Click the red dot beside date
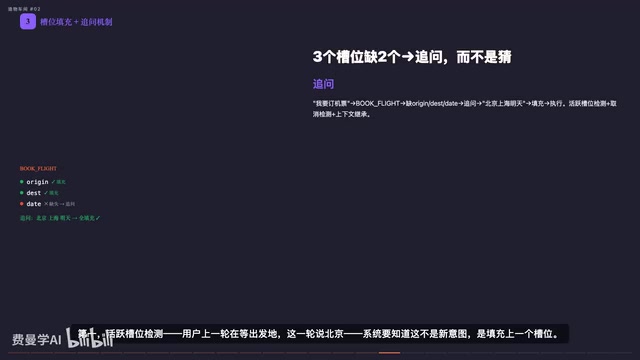 tap(22, 204)
